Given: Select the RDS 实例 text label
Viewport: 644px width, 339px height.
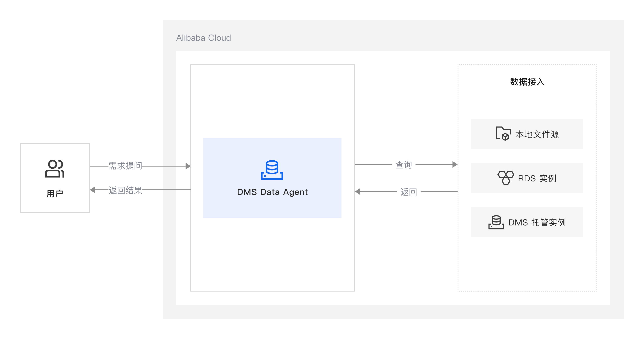Looking at the screenshot, I should coord(537,178).
